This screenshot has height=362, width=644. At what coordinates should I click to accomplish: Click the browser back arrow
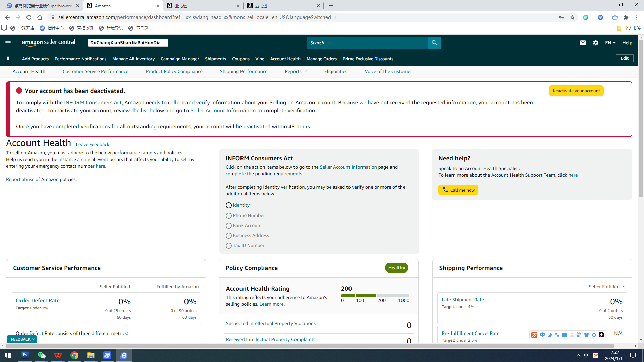pos(7,17)
